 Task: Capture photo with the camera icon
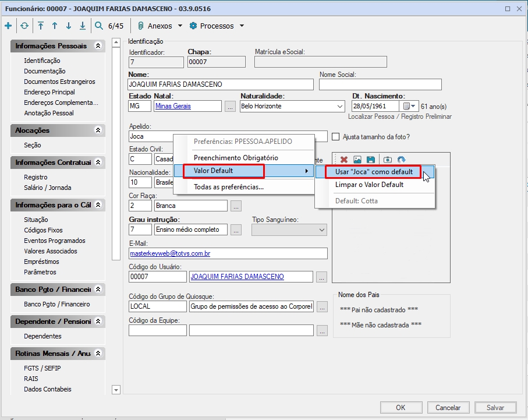[x=388, y=160]
